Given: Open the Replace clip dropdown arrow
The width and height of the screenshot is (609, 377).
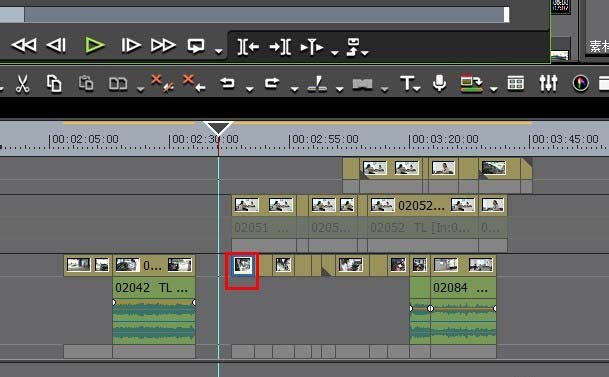Looking at the screenshot, I should 141,89.
